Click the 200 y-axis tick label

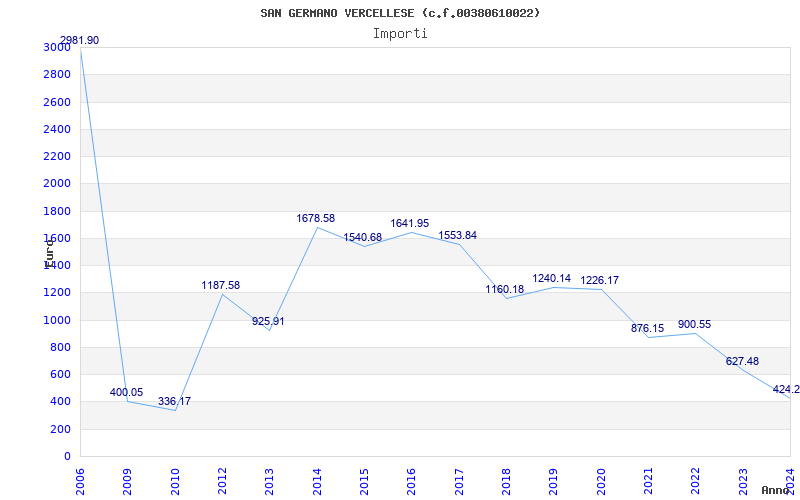coord(60,430)
